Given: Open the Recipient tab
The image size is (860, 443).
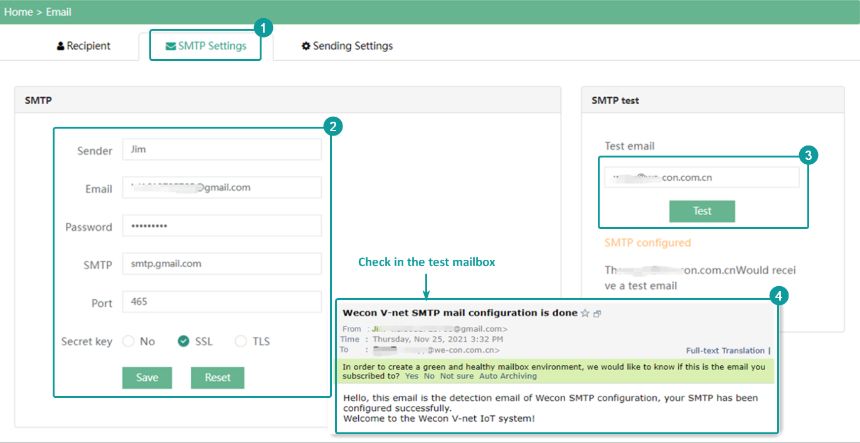Looking at the screenshot, I should 83,46.
